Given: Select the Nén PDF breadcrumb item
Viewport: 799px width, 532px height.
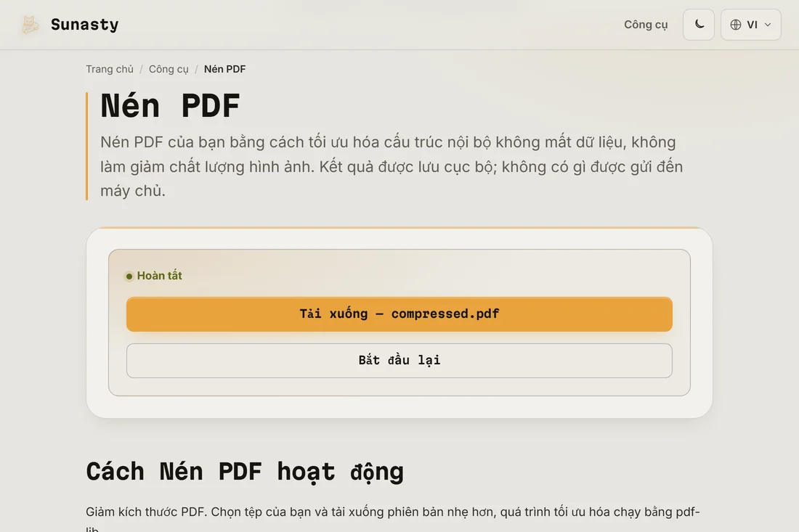Looking at the screenshot, I should click(x=224, y=69).
